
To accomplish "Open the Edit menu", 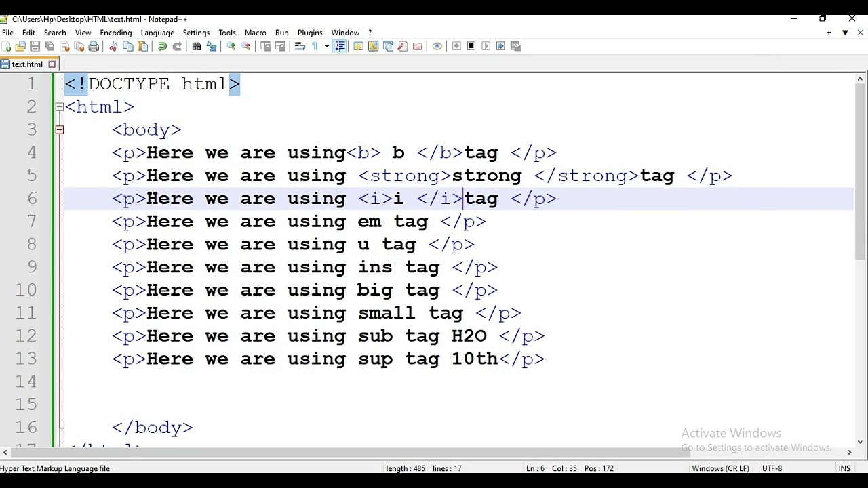I will tap(28, 33).
